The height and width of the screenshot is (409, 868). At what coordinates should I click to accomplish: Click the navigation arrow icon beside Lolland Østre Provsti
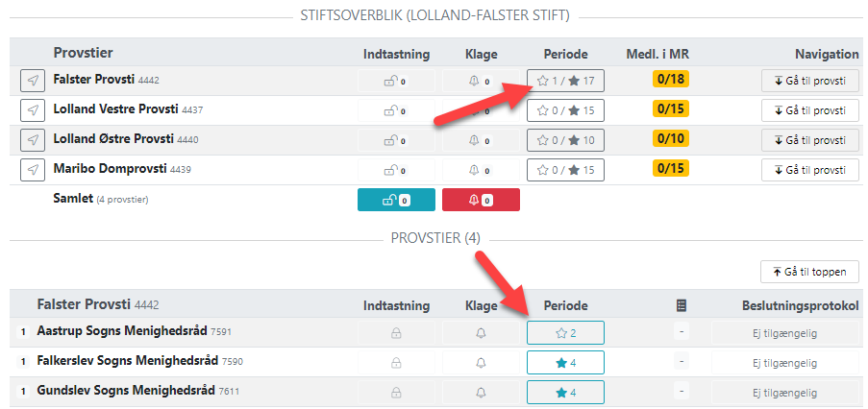pyautogui.click(x=34, y=140)
